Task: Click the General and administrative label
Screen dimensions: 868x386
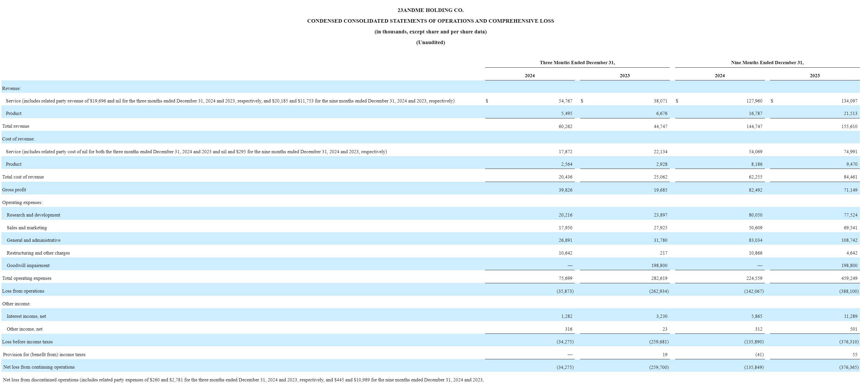Action: pyautogui.click(x=33, y=240)
